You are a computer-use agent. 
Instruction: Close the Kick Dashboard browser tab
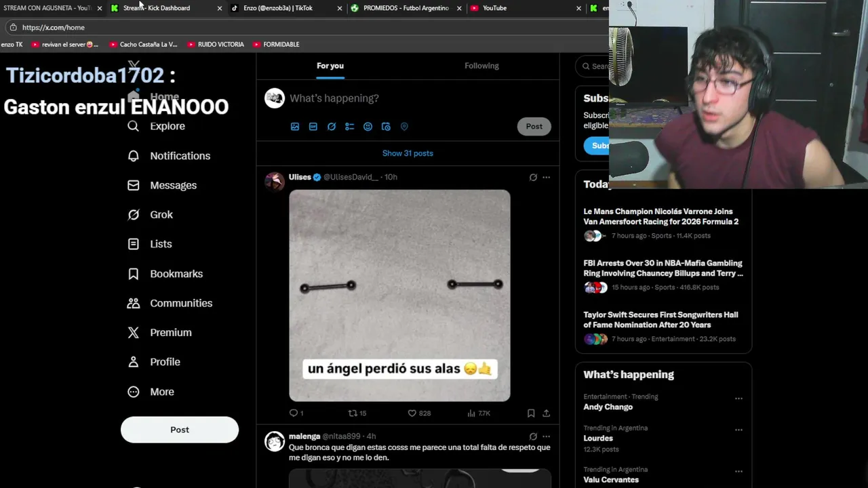tap(220, 8)
